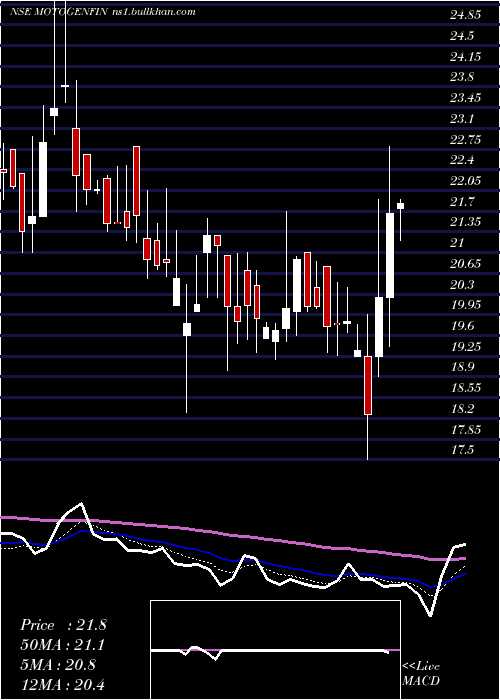
Task: Click the 24.5 price axis label
Action: [x=462, y=36]
